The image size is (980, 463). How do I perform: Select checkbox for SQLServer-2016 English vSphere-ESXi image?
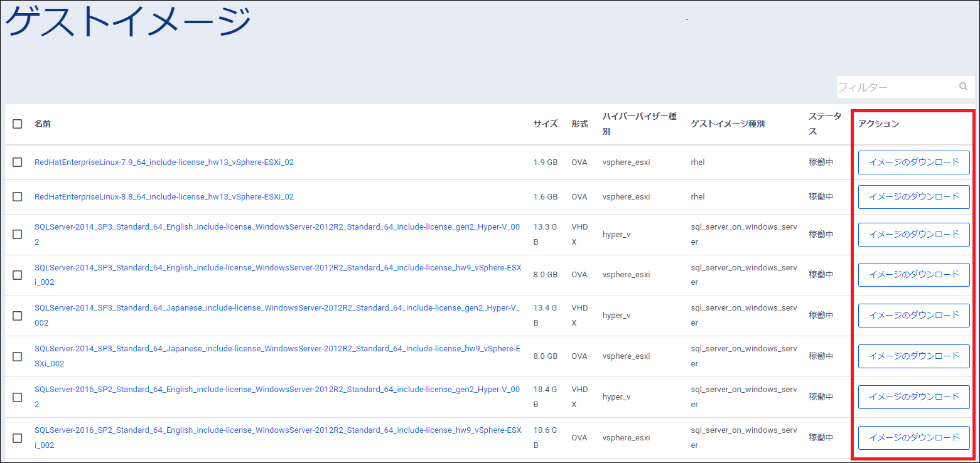(18, 438)
